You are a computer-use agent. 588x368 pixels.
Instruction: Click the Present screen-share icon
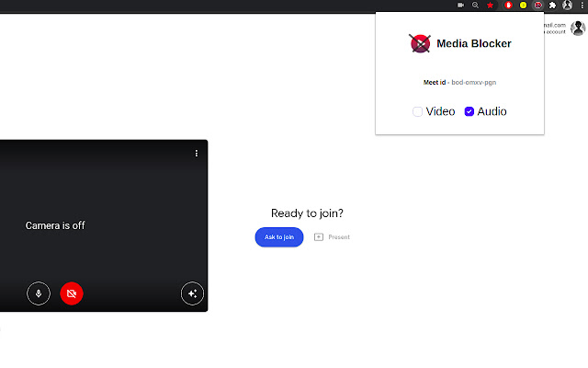(x=319, y=237)
